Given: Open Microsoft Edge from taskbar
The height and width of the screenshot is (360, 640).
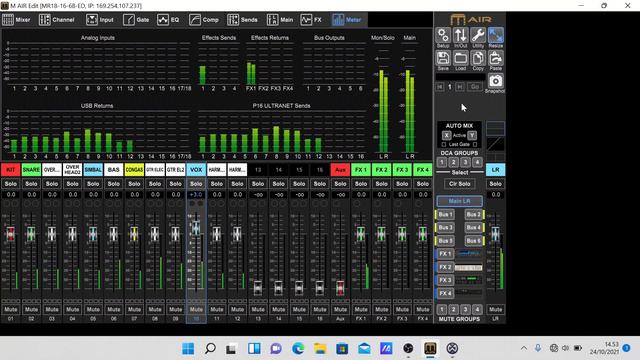Looking at the screenshot, I should 298,348.
